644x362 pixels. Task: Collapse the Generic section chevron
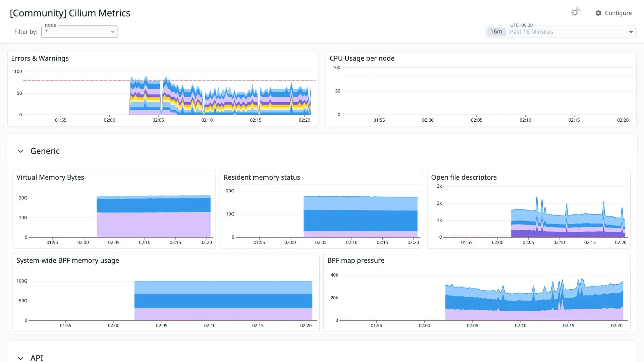point(21,151)
